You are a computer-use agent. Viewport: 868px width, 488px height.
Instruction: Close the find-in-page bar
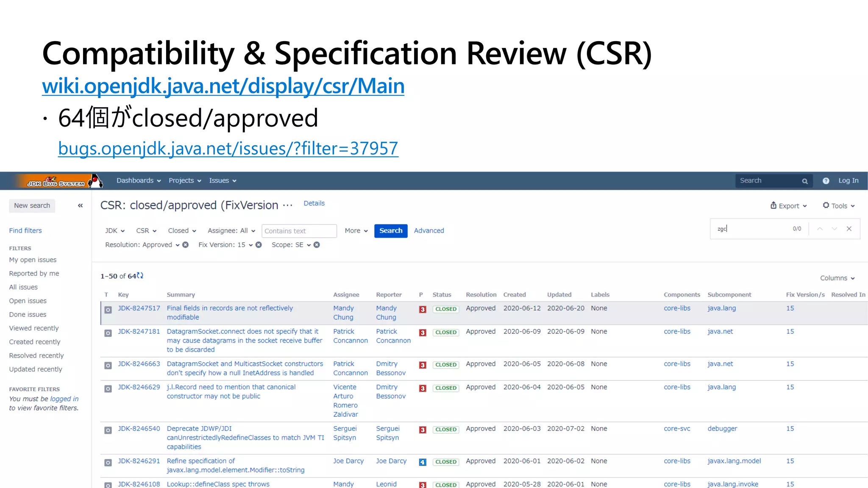point(849,229)
